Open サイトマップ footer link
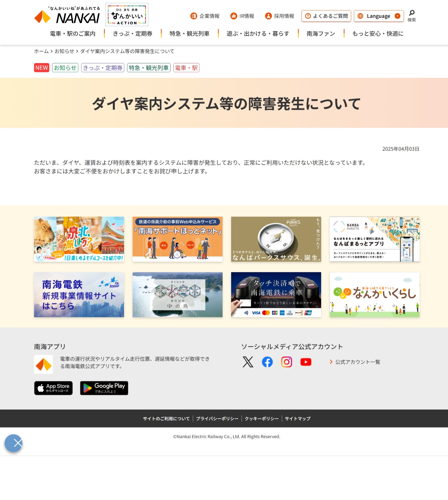 [298, 418]
